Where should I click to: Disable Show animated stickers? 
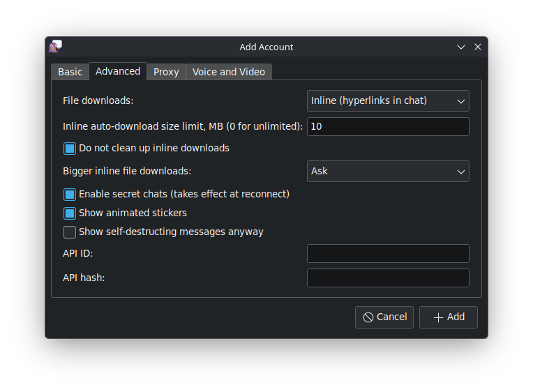click(x=70, y=213)
